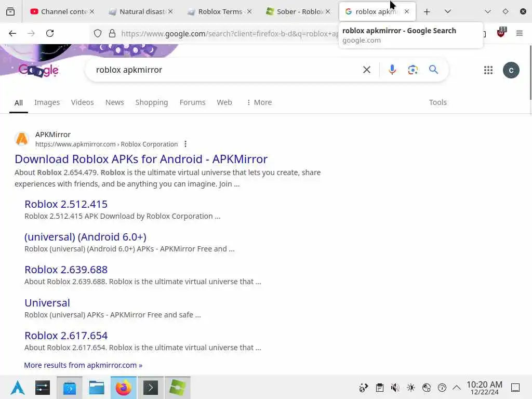The width and height of the screenshot is (532, 399).
Task: Open the file manager taskbar icon
Action: [97, 388]
